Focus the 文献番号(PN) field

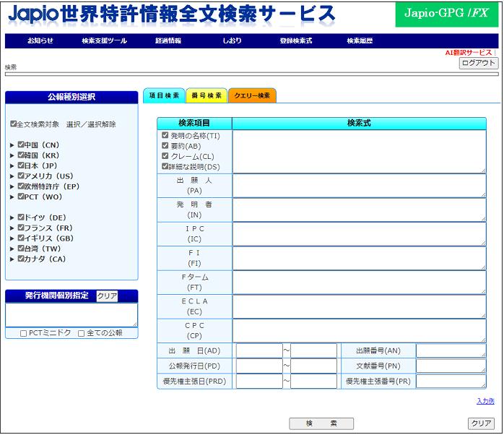[x=451, y=366]
